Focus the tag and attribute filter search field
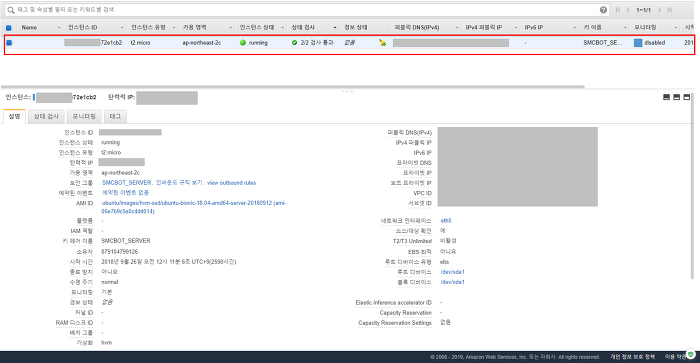The height and width of the screenshot is (363, 700). [x=306, y=10]
